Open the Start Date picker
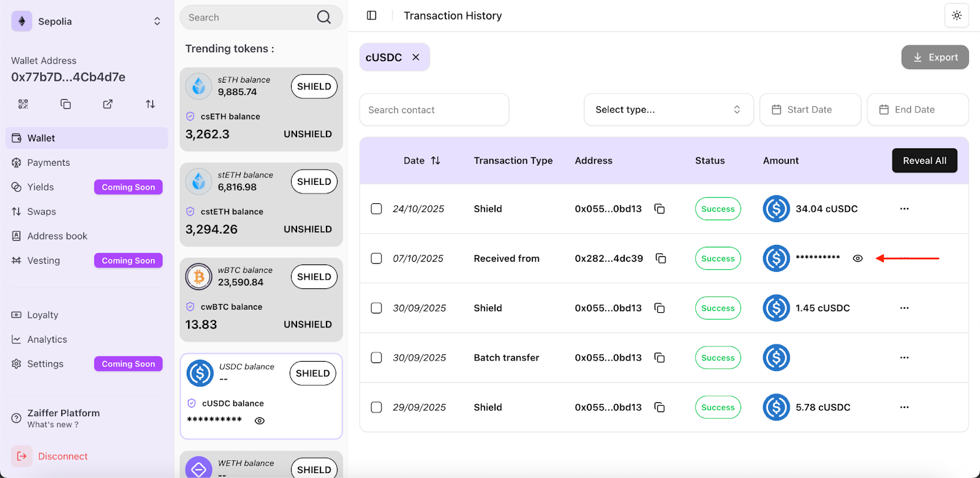The height and width of the screenshot is (478, 980). click(810, 110)
